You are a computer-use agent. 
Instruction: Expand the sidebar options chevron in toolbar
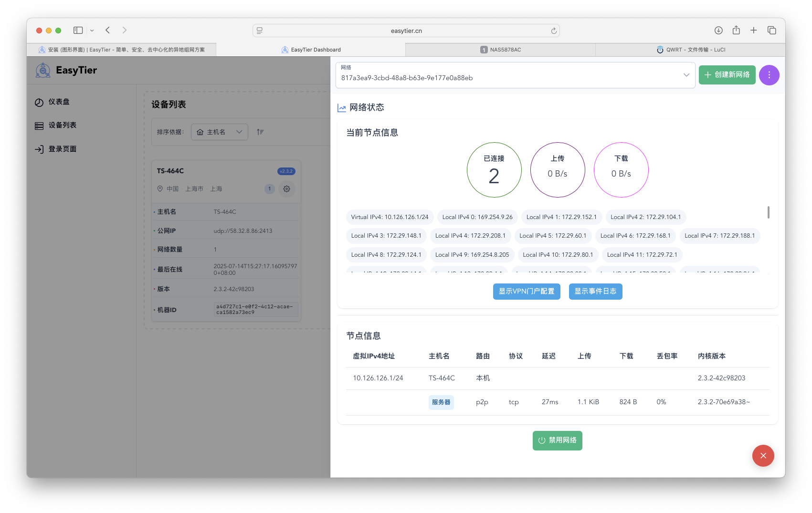92,31
